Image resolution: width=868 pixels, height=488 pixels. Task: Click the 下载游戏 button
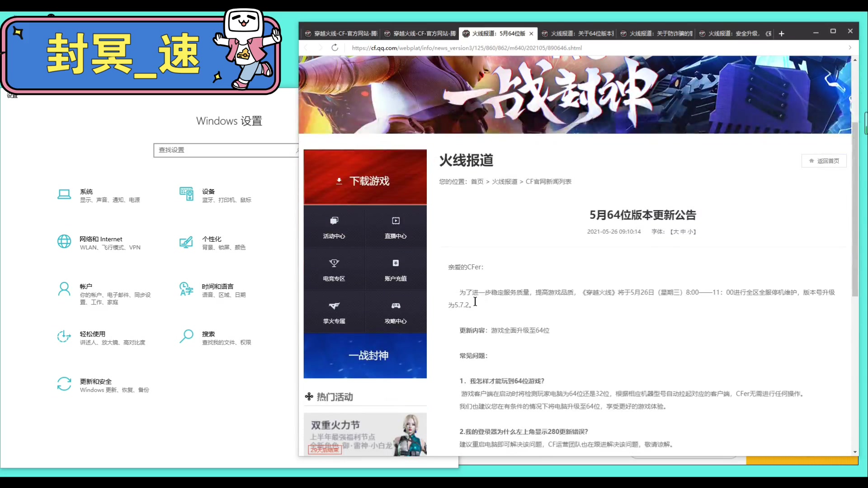[365, 177]
